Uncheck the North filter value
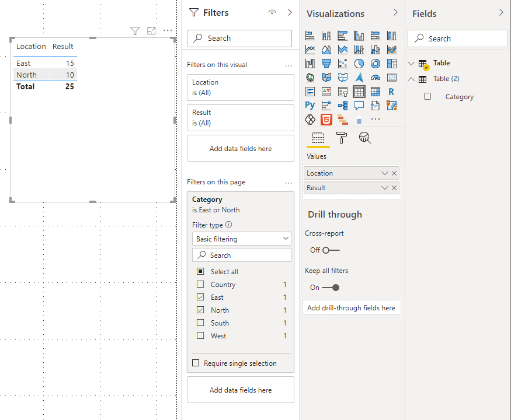 coord(200,310)
